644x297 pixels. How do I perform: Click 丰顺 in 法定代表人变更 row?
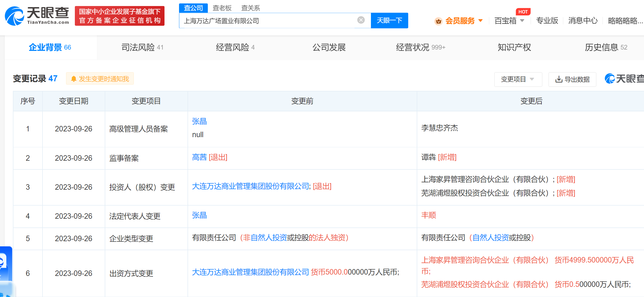coord(429,215)
